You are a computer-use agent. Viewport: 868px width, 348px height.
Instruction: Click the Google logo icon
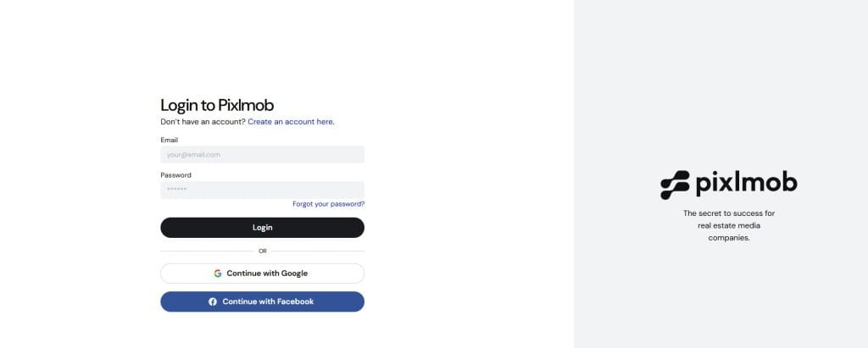coord(218,273)
